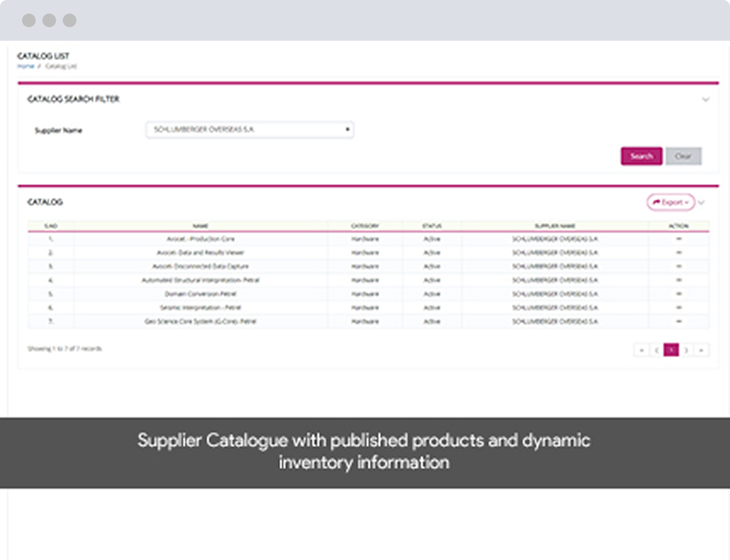
Task: Click the action icon for row 7
Action: tap(679, 321)
